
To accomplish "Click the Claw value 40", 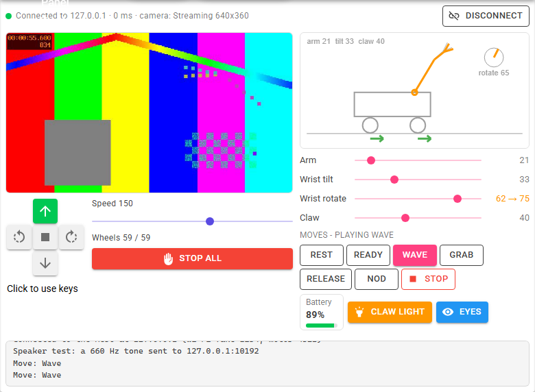I will (x=524, y=218).
